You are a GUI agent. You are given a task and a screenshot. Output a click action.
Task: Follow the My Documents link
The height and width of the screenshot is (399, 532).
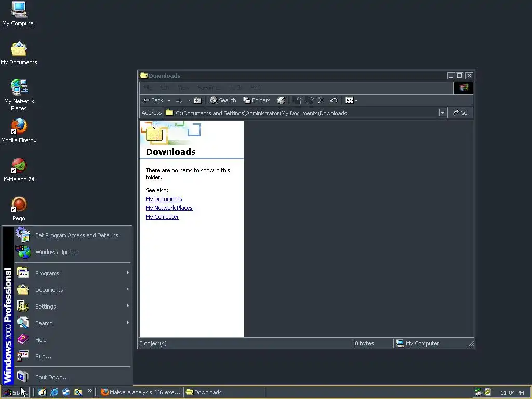(x=164, y=199)
